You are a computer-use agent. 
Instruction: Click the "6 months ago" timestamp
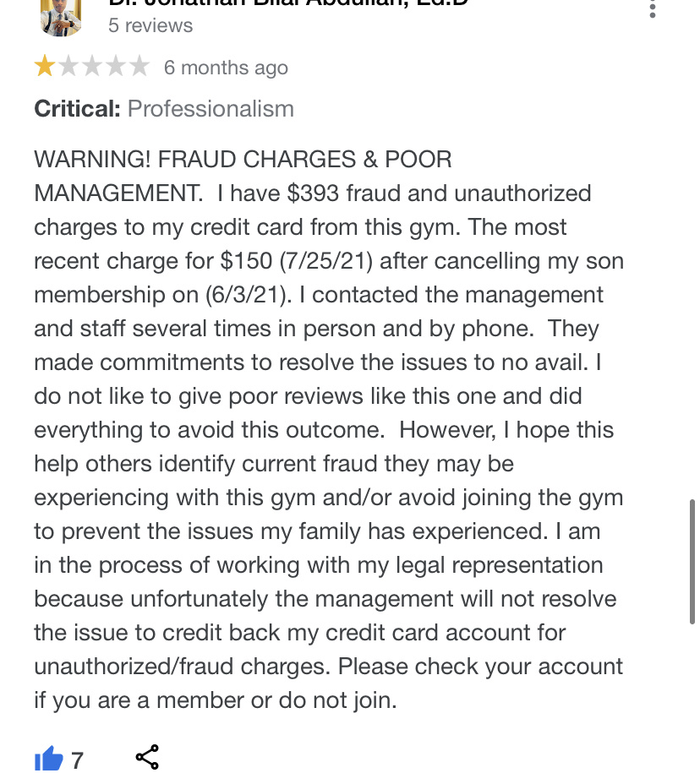(x=226, y=68)
